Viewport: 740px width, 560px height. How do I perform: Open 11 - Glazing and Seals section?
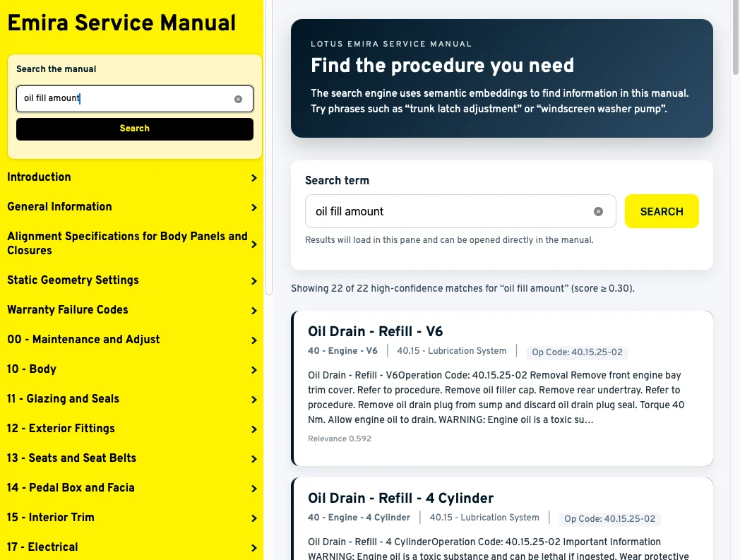click(x=64, y=399)
